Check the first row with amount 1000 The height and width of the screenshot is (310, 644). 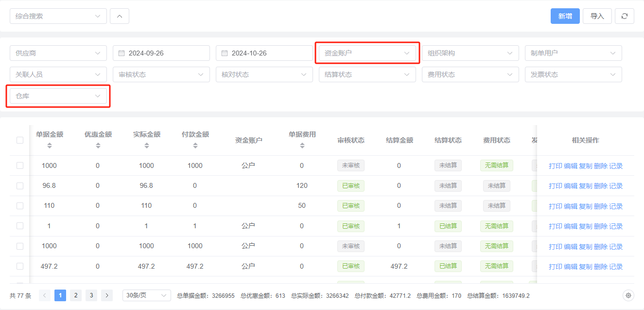click(x=20, y=165)
